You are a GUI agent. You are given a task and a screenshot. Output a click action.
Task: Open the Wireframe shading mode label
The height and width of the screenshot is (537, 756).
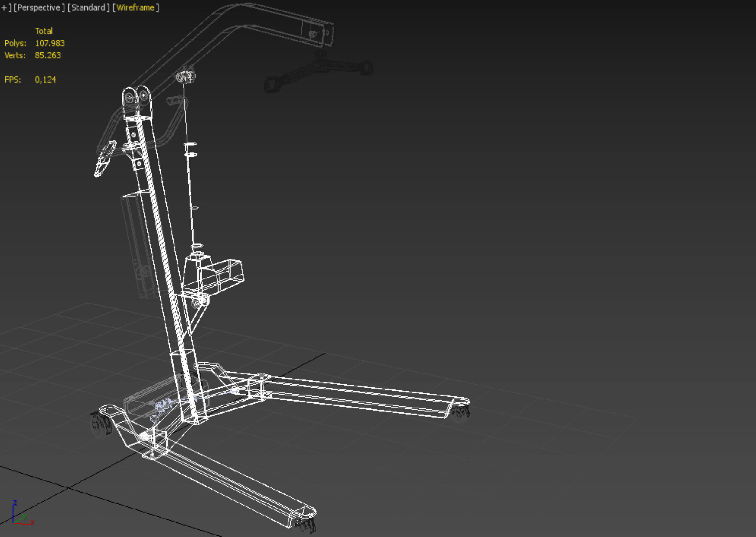[x=135, y=8]
